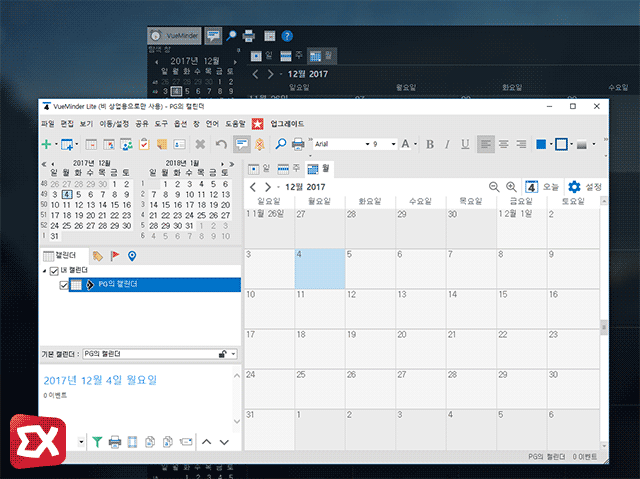The image size is (640, 479).
Task: Open the font size 9 dropdown
Action: tap(393, 144)
